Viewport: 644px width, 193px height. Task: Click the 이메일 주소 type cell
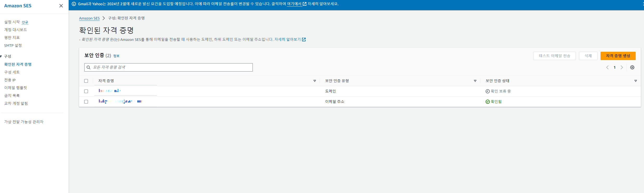(x=335, y=102)
